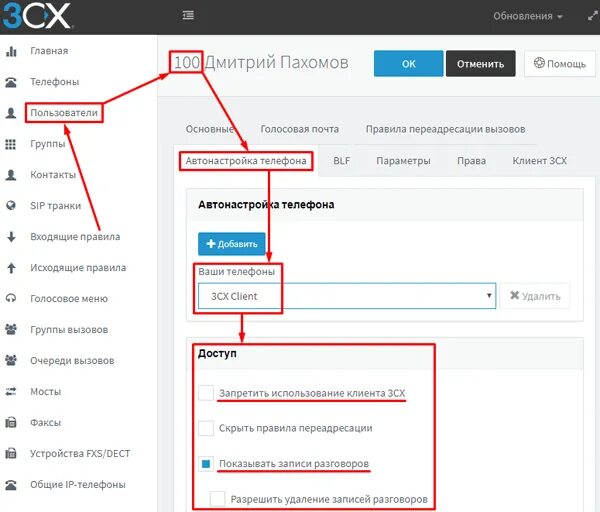
Task: Click the Главная dashboard chart icon
Action: (11, 51)
